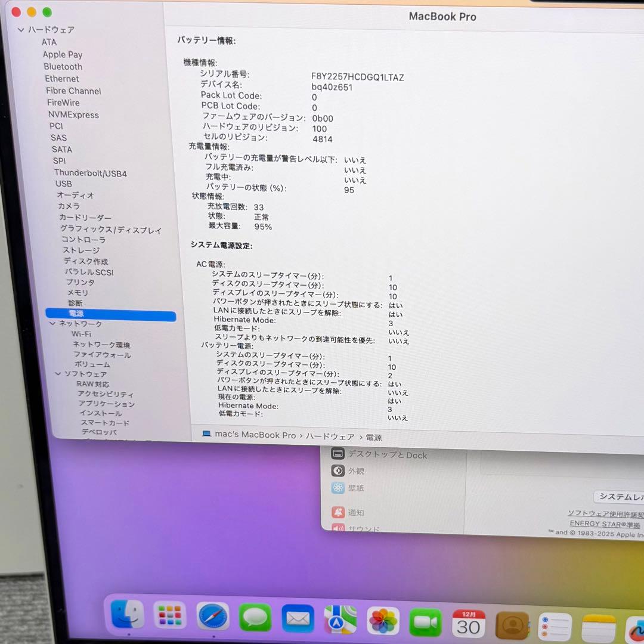Select ATA in hardware list

tap(49, 42)
